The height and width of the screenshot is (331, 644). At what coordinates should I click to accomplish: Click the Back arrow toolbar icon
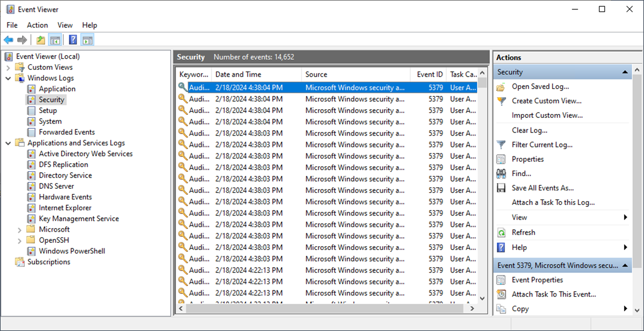pos(9,40)
